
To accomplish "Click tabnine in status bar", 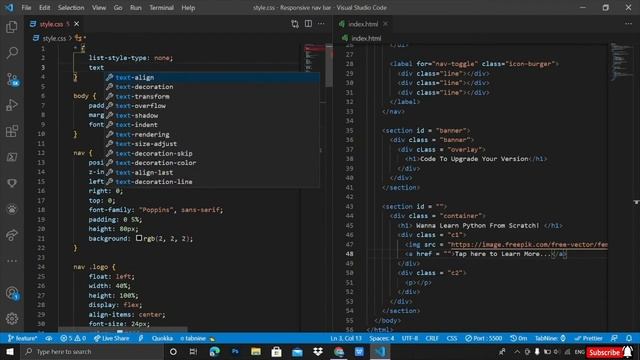I will coord(198,338).
